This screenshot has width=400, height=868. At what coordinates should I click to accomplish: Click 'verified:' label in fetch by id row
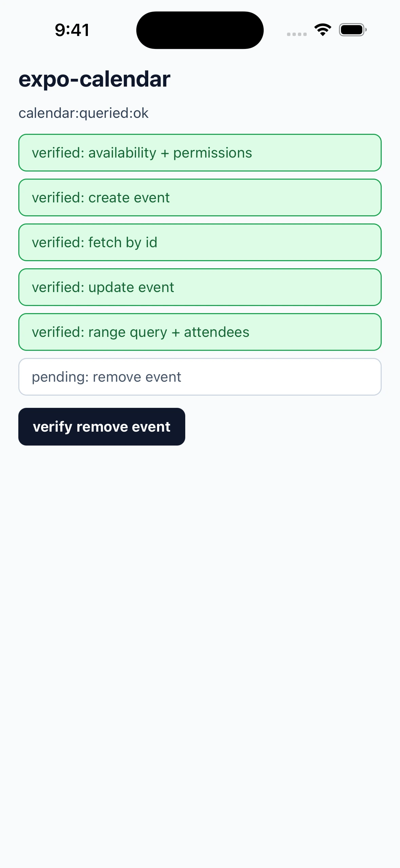(58, 242)
